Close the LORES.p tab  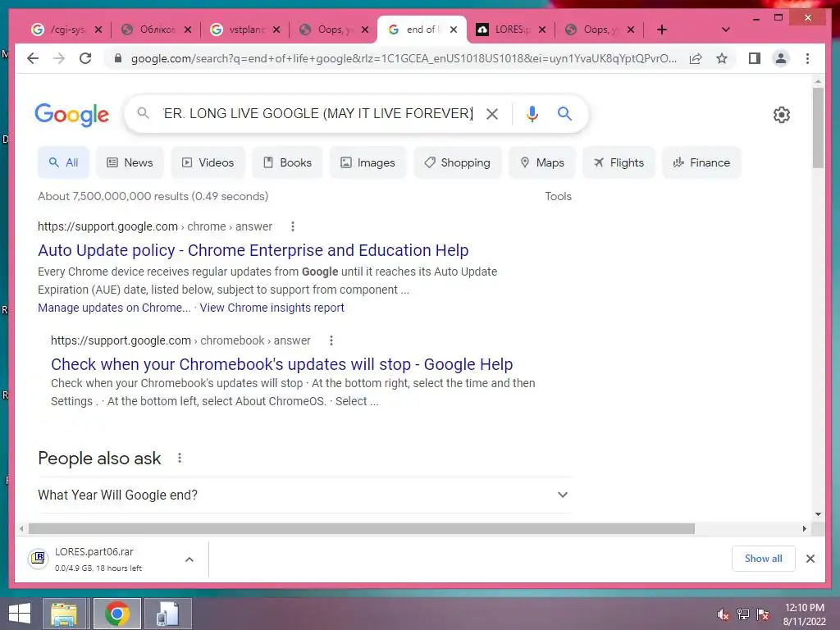pos(541,30)
